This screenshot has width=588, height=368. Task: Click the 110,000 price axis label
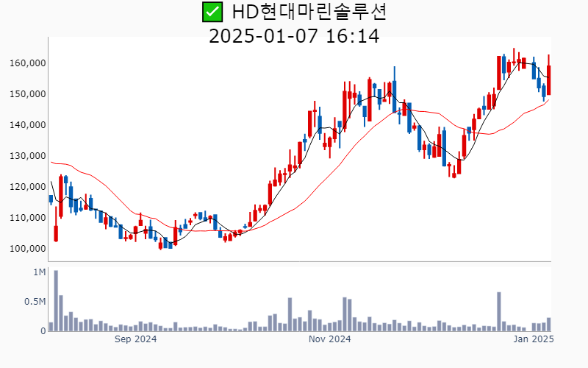coord(28,217)
